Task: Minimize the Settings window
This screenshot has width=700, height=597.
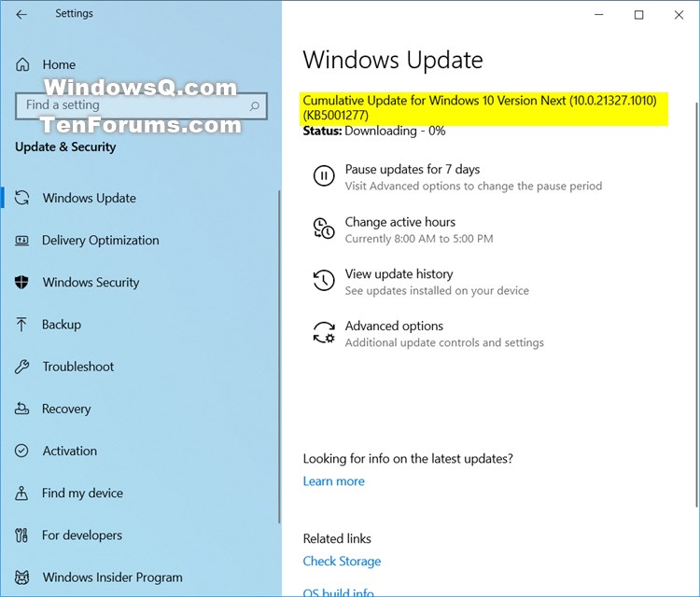Action: [x=599, y=15]
